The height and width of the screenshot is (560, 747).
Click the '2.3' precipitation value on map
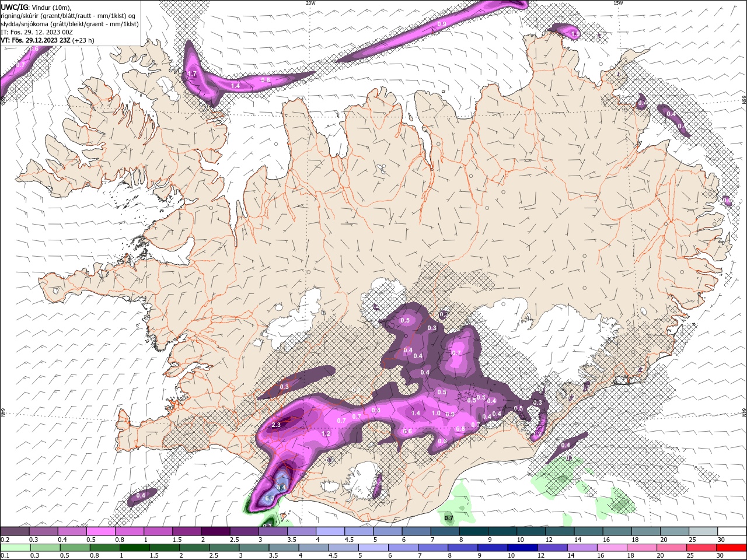pos(276,425)
